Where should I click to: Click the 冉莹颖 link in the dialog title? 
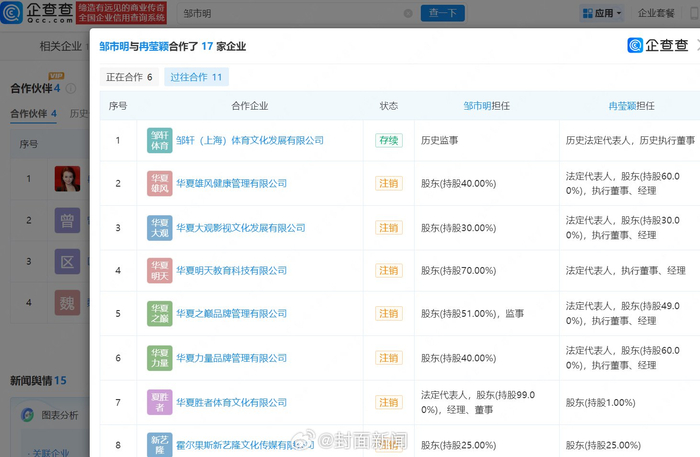pyautogui.click(x=154, y=46)
